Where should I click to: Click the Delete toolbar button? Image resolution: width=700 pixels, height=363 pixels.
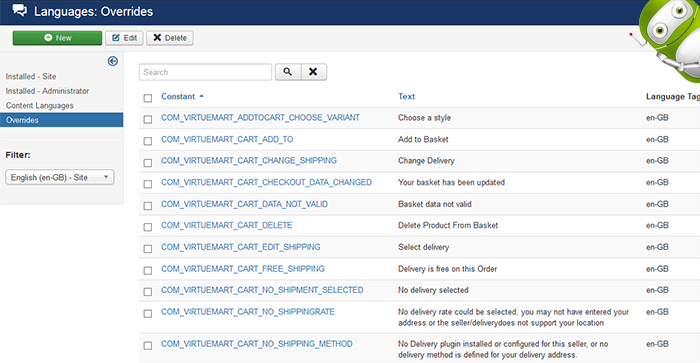170,38
